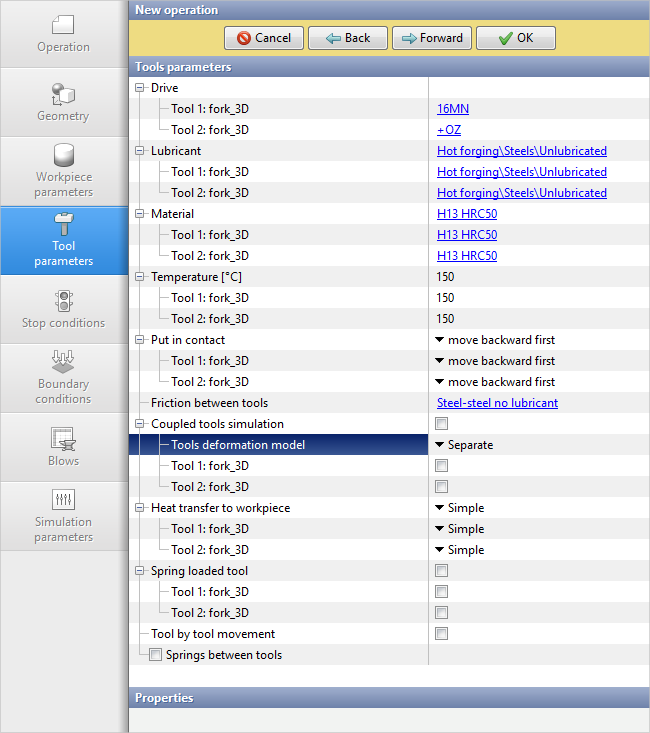Open Tools deformation model Separate dropdown
Viewport: 650px width, 733px height.
465,445
